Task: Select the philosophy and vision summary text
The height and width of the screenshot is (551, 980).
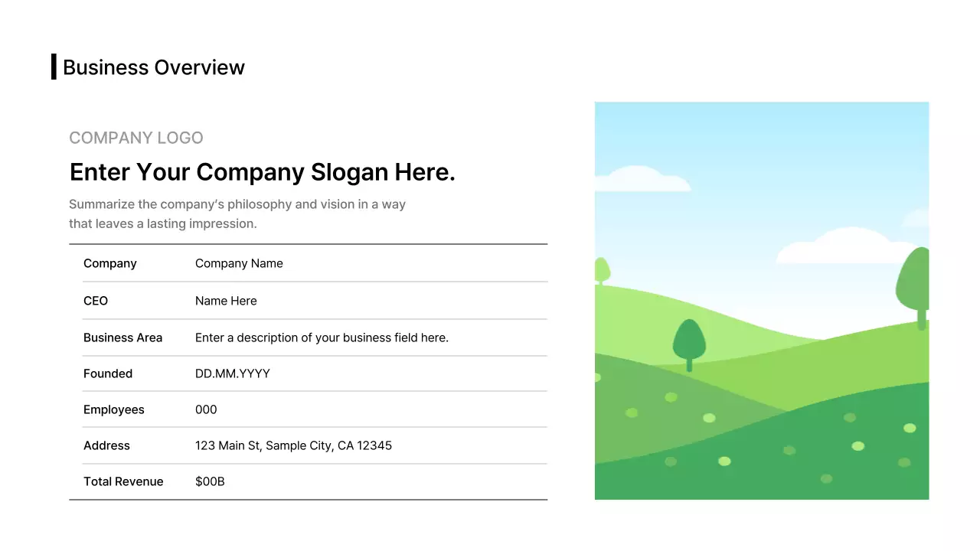Action: [x=237, y=214]
